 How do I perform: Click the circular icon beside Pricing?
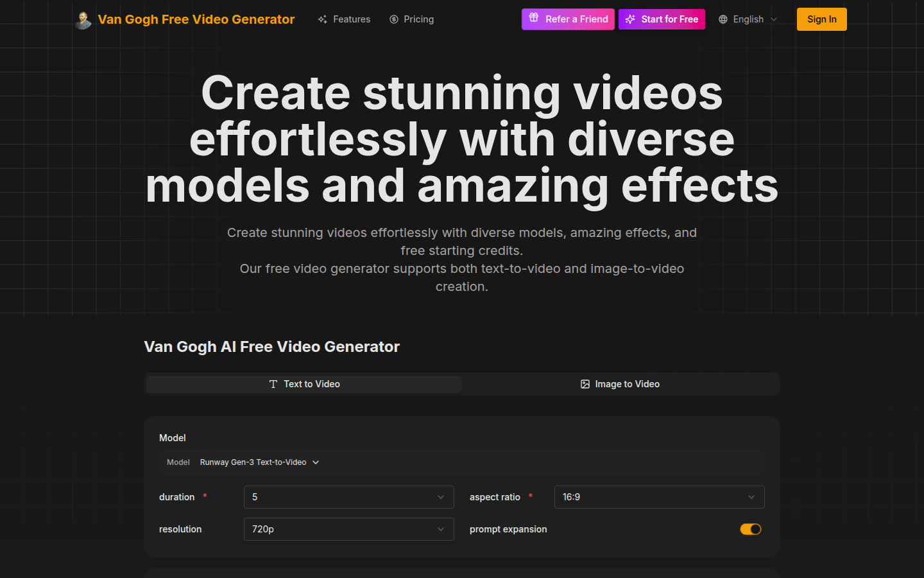click(x=394, y=19)
